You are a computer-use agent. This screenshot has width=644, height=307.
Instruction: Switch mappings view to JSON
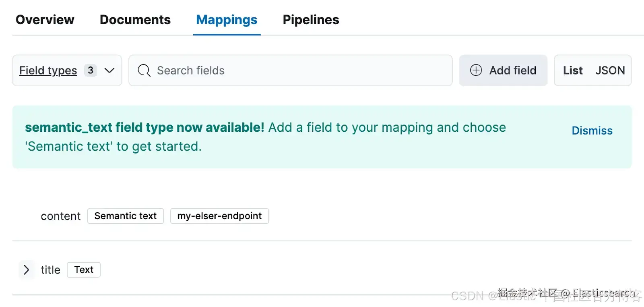pyautogui.click(x=610, y=71)
